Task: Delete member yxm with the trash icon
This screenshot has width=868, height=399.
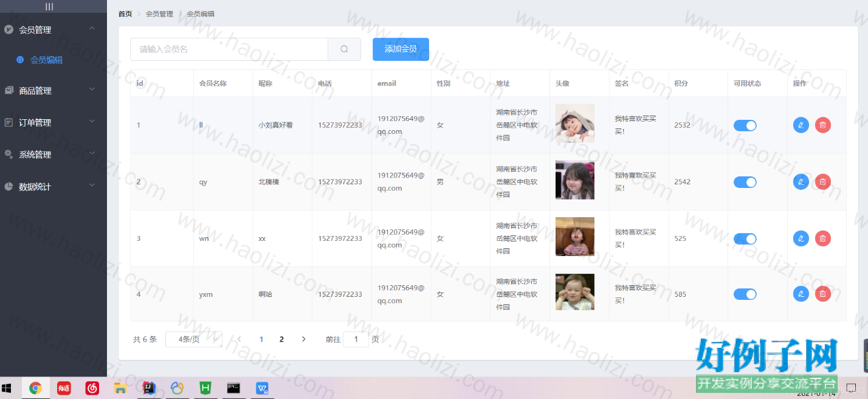Action: tap(823, 294)
